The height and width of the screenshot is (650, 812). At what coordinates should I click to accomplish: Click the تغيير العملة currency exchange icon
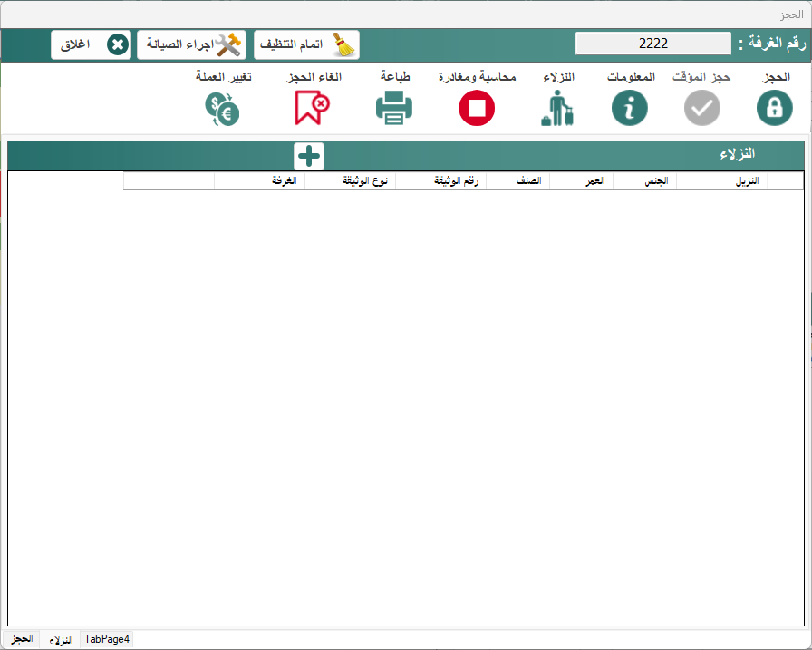coord(222,109)
